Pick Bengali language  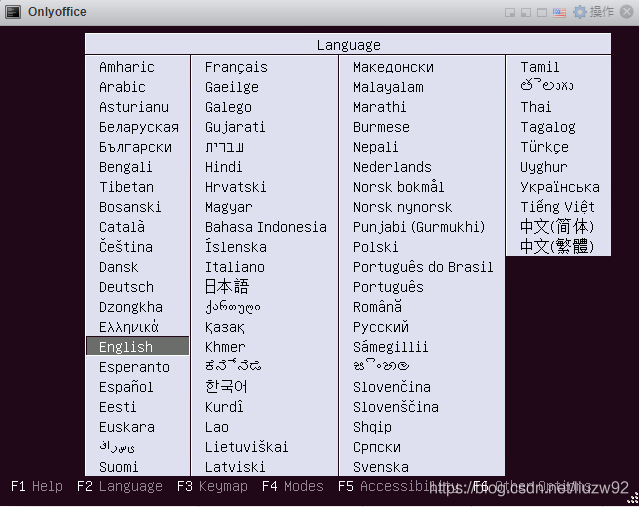[126, 167]
